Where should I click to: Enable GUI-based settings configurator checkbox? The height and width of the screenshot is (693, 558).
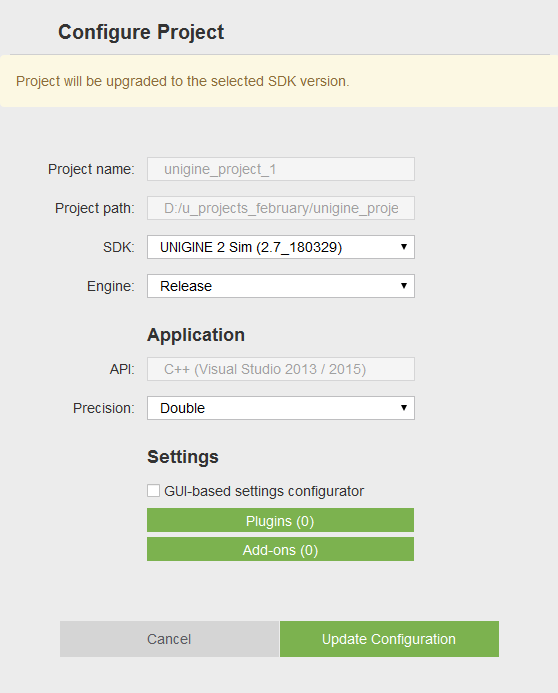[153, 491]
